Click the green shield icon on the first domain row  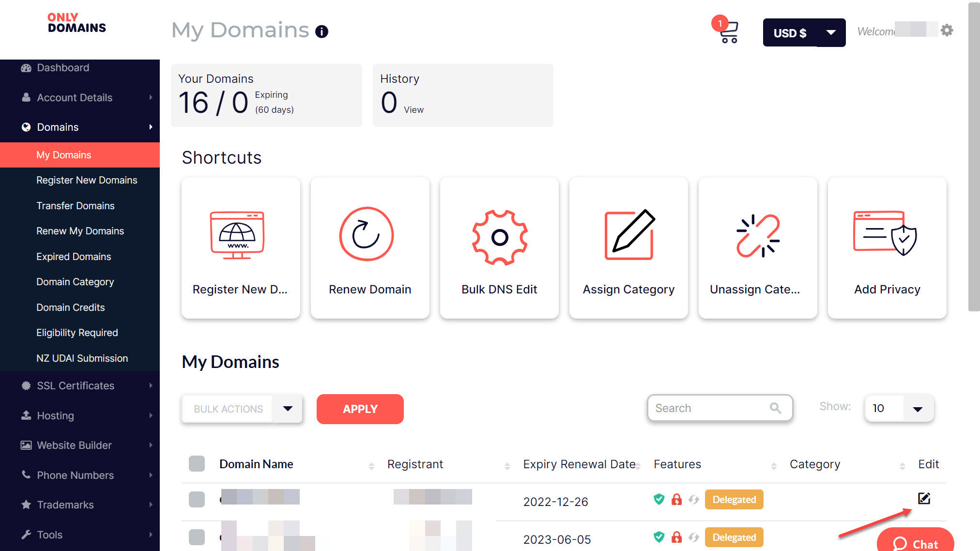coord(659,499)
